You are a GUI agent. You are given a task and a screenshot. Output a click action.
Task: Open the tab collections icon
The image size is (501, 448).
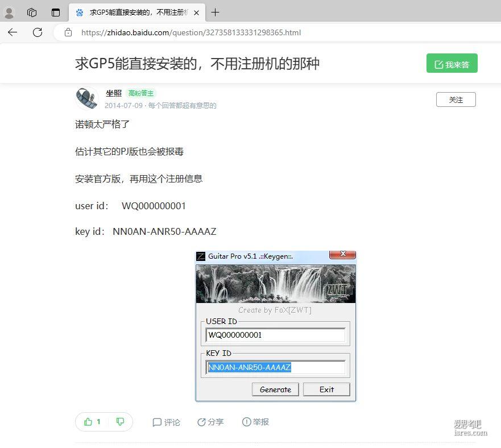32,13
